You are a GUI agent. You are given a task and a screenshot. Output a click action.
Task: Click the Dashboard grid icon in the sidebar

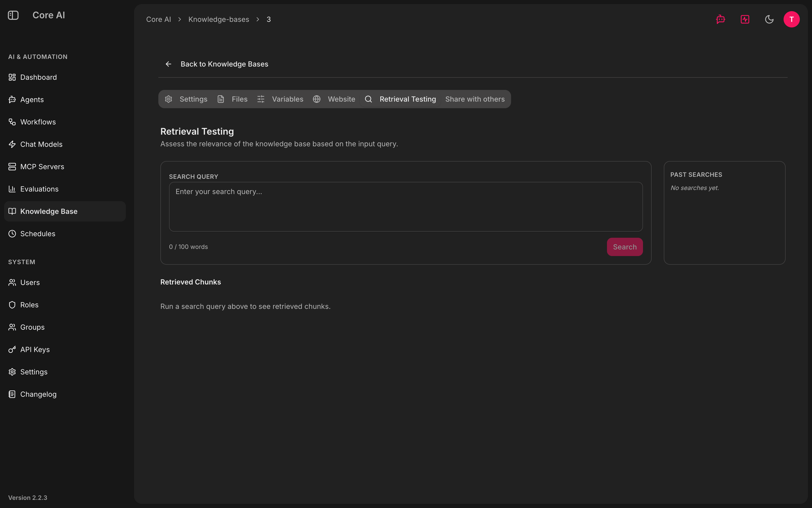12,77
